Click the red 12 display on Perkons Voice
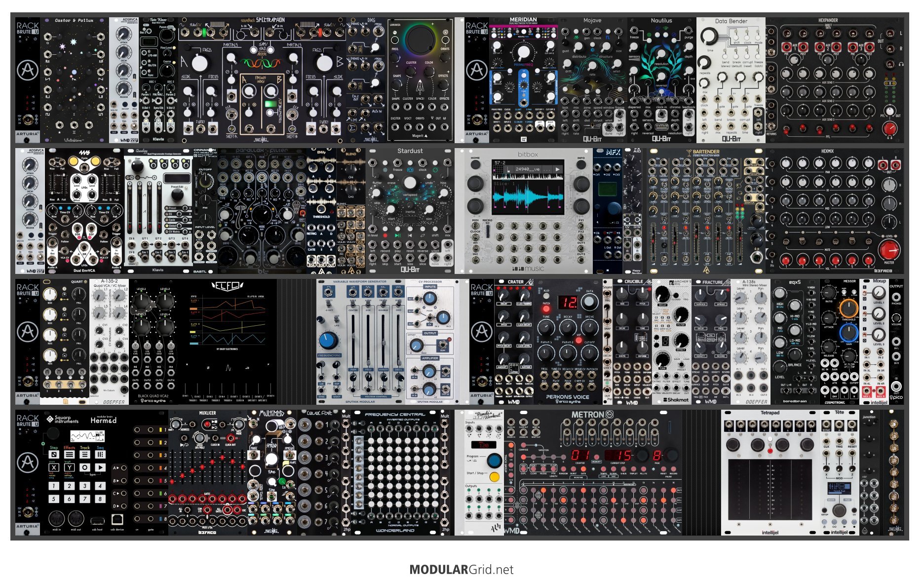 click(568, 302)
